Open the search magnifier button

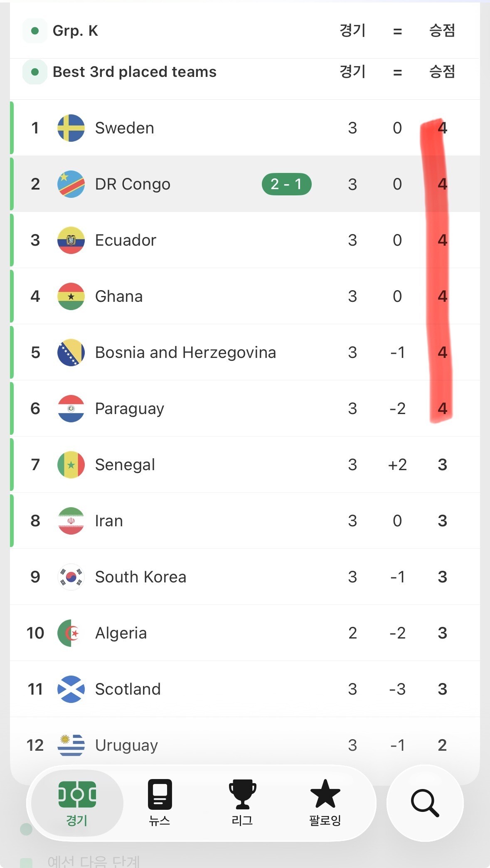click(x=425, y=803)
